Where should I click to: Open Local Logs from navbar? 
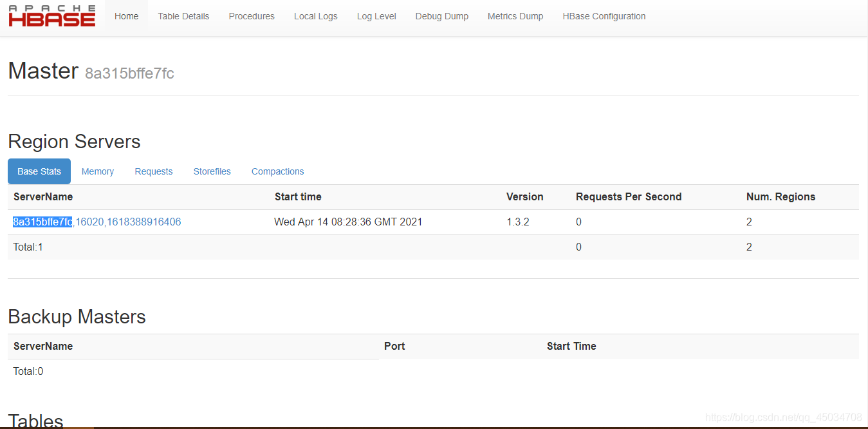coord(315,16)
